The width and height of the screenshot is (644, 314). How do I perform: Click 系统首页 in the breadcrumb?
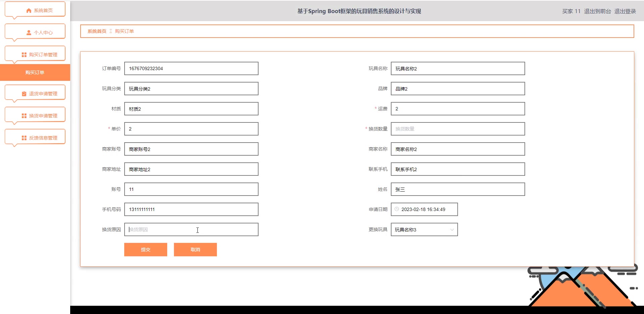coord(97,31)
